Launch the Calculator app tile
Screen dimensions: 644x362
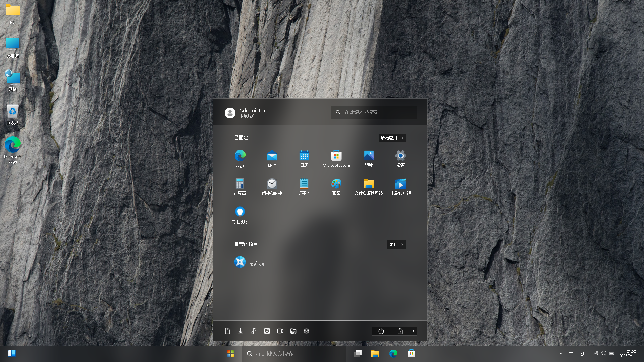240,186
